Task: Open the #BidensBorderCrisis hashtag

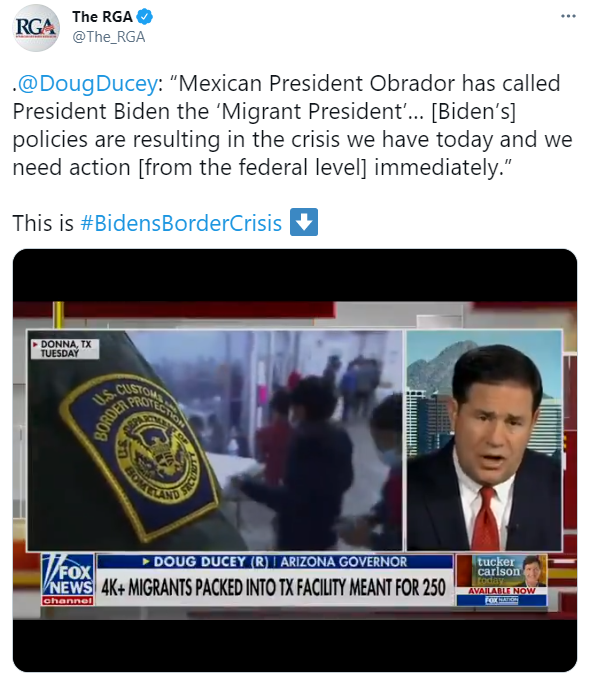Action: [181, 223]
